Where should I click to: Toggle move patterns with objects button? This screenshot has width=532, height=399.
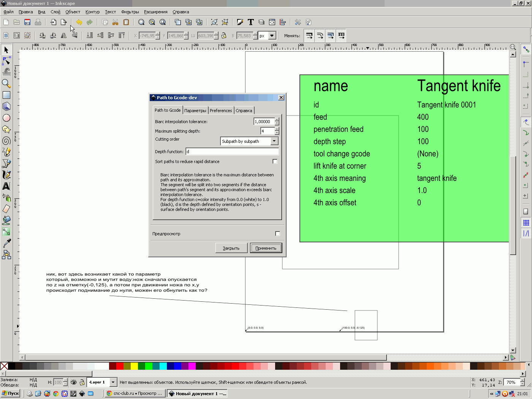[x=341, y=36]
